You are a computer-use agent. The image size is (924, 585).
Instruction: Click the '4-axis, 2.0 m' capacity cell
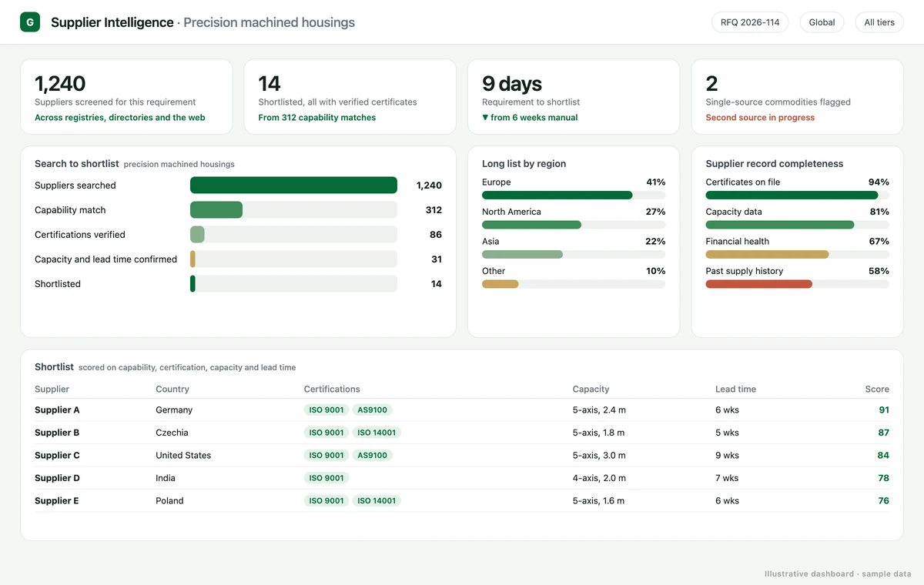click(x=599, y=478)
